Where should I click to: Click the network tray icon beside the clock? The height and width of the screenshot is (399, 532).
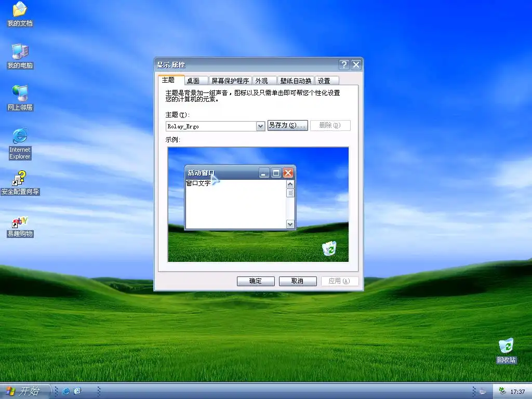[502, 391]
